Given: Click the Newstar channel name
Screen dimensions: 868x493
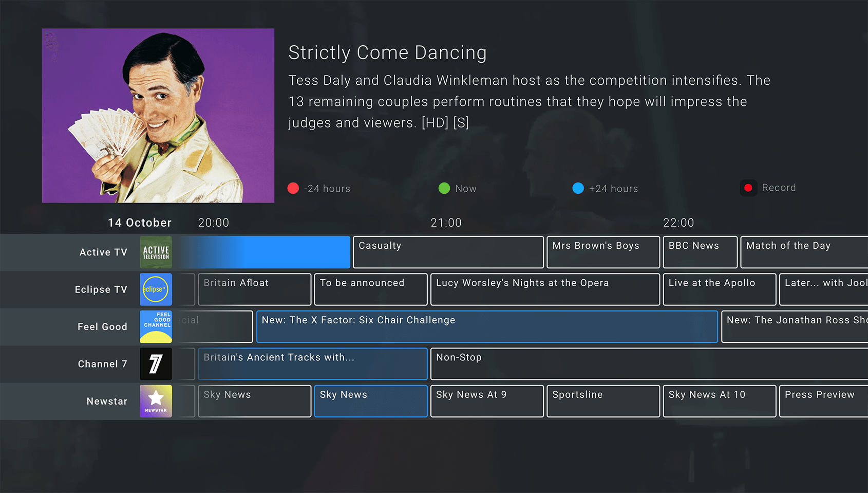Looking at the screenshot, I should pyautogui.click(x=107, y=401).
